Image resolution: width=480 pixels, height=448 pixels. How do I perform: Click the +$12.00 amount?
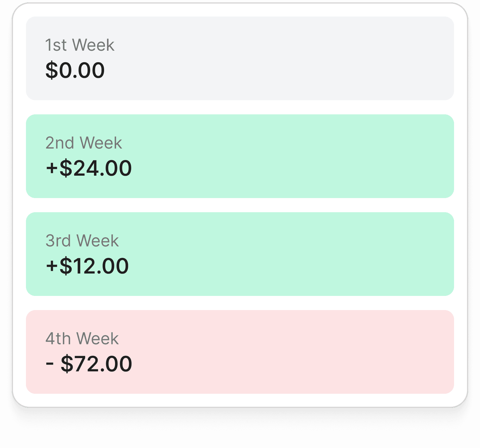click(x=87, y=266)
